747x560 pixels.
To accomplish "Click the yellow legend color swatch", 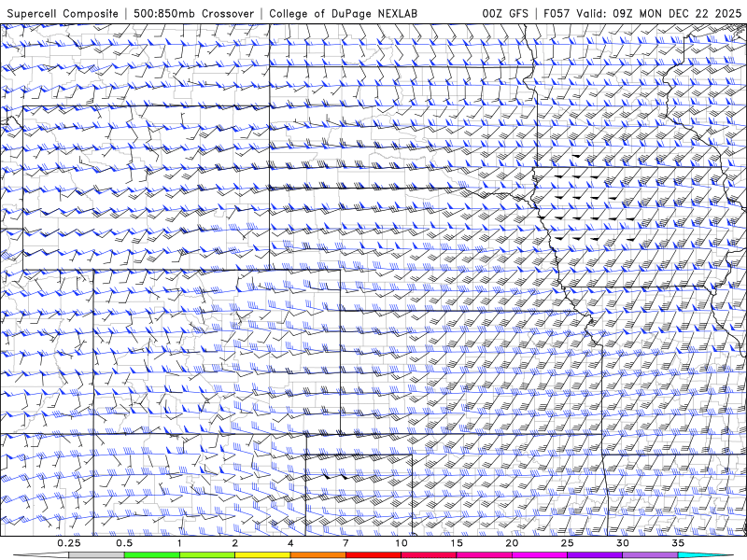I will point(262,555).
